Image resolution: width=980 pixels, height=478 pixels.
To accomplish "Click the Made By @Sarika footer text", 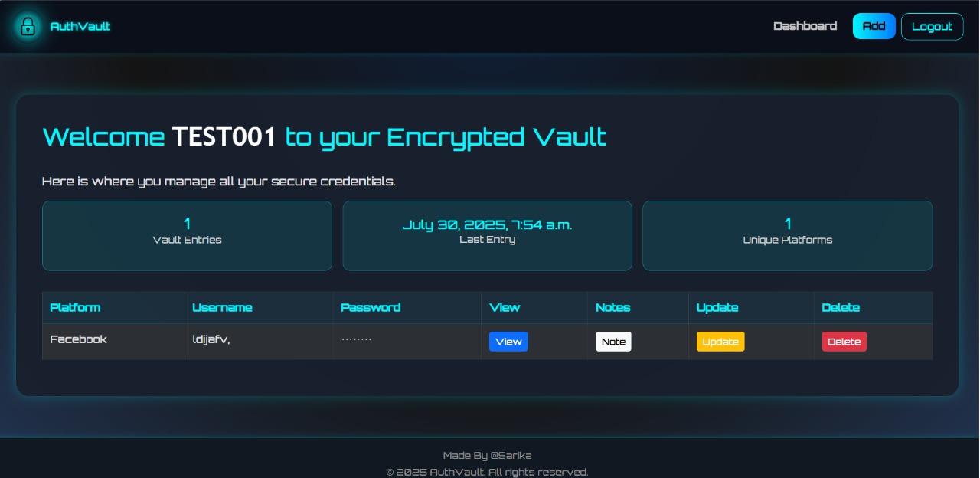I will coord(487,456).
